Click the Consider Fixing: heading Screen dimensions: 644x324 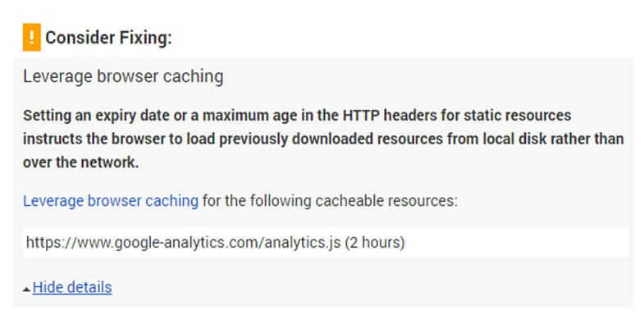108,38
